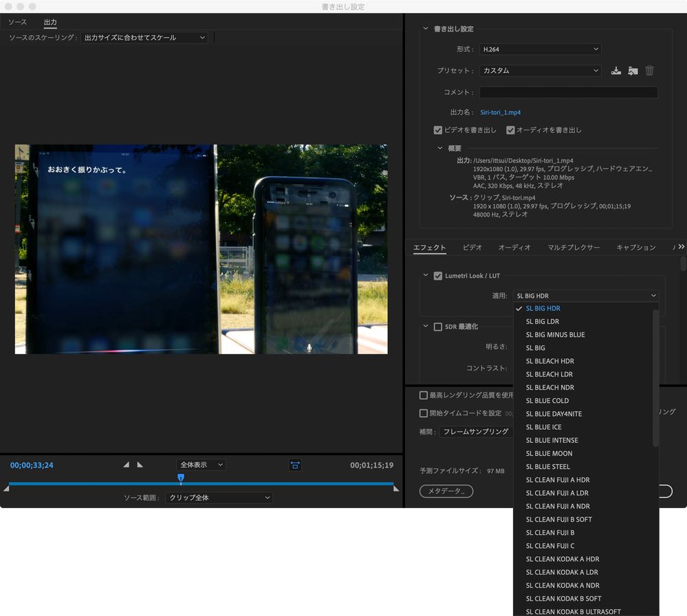This screenshot has width=687, height=616.
Task: Select the ビデオ tab
Action: pos(472,247)
